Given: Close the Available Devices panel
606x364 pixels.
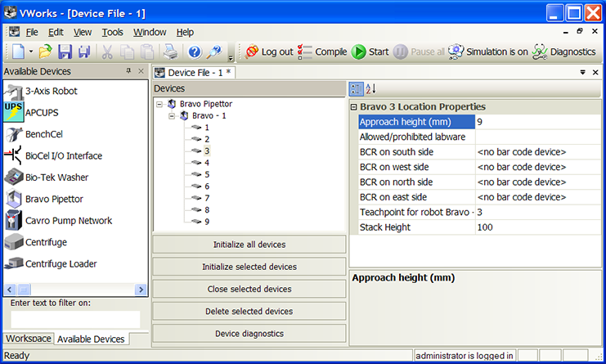Looking at the screenshot, I should pos(141,70).
